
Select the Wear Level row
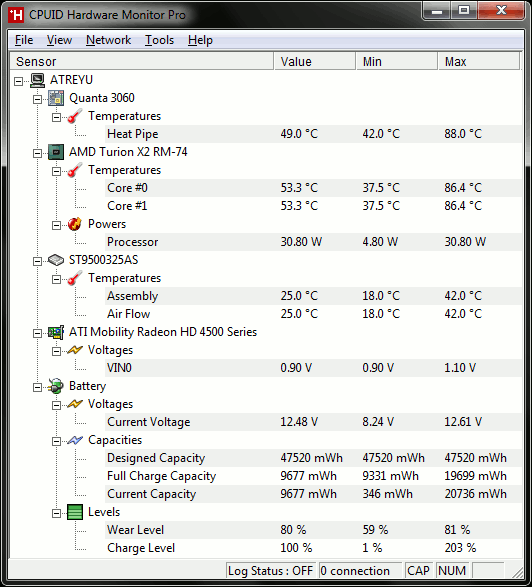click(314, 530)
